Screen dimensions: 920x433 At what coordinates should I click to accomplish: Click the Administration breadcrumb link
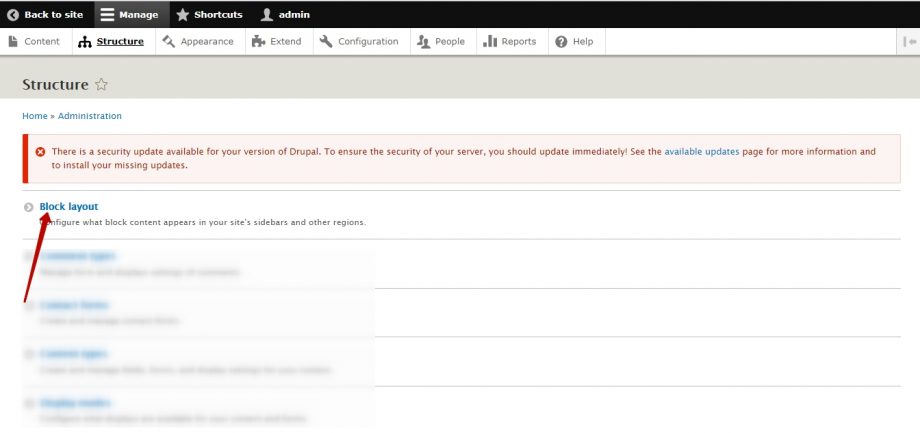(x=90, y=116)
